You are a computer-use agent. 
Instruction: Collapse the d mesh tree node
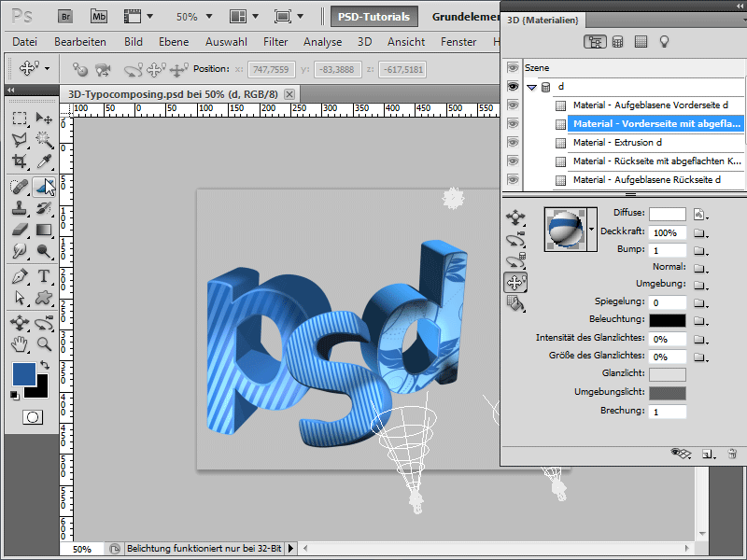coord(531,87)
